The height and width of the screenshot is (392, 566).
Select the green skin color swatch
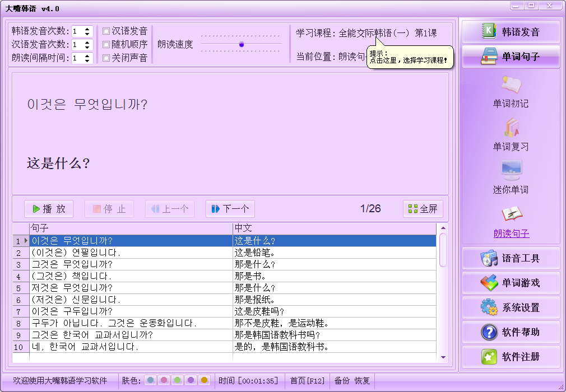pos(177,380)
